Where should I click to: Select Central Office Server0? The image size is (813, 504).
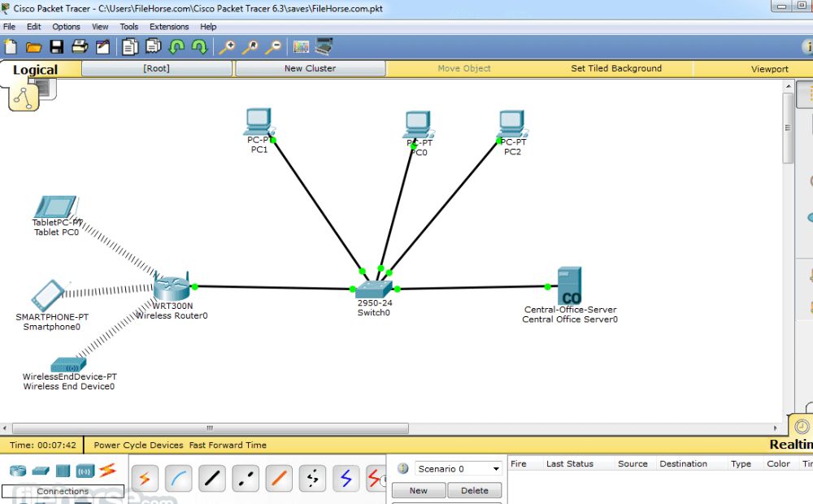[x=569, y=285]
